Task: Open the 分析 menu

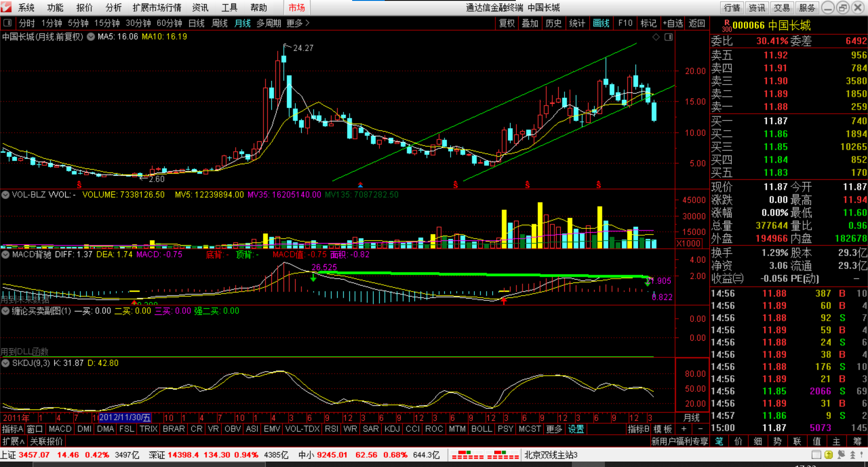Action: [x=113, y=8]
